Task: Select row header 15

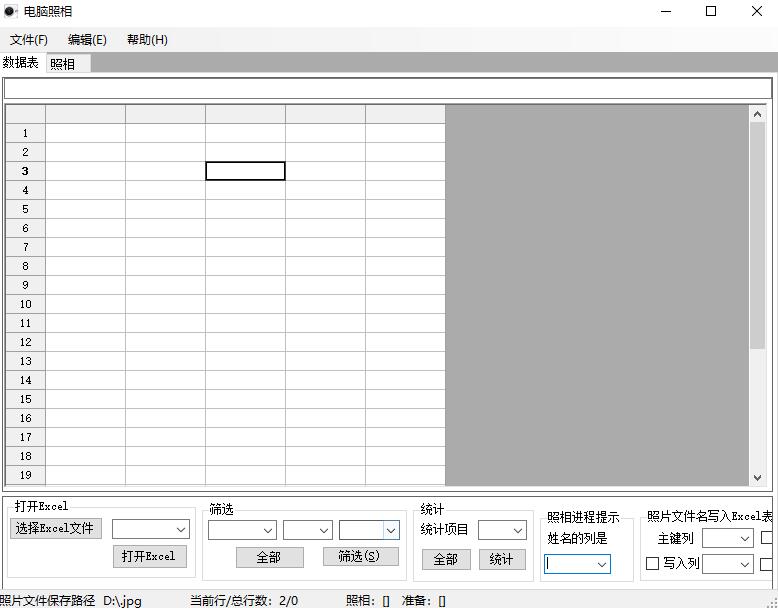Action: point(25,399)
